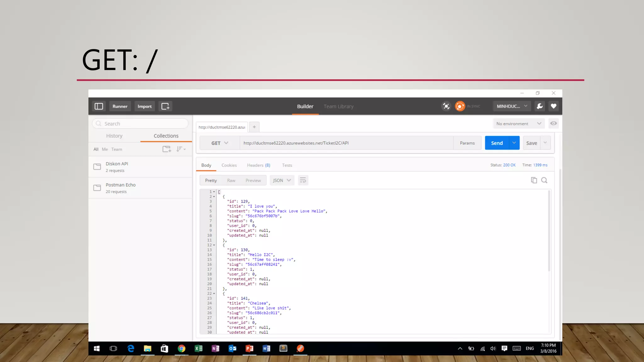The image size is (644, 362).
Task: Toggle the sidebar panel icon
Action: pyautogui.click(x=99, y=106)
